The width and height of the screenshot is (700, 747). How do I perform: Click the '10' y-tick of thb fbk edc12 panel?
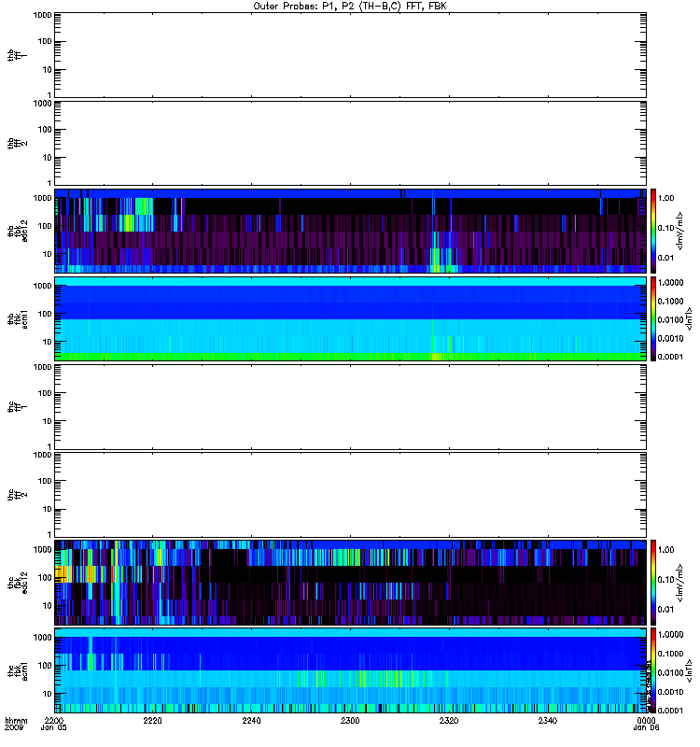[48, 254]
